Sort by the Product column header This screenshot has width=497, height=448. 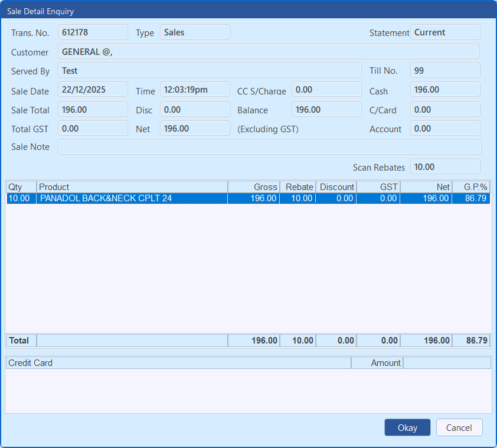[x=132, y=187]
